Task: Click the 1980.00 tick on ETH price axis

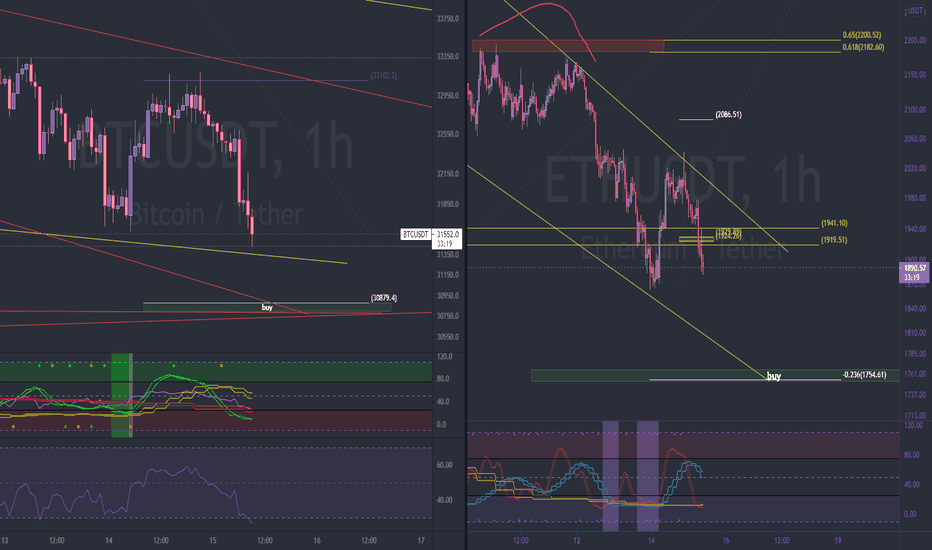Action: point(915,199)
